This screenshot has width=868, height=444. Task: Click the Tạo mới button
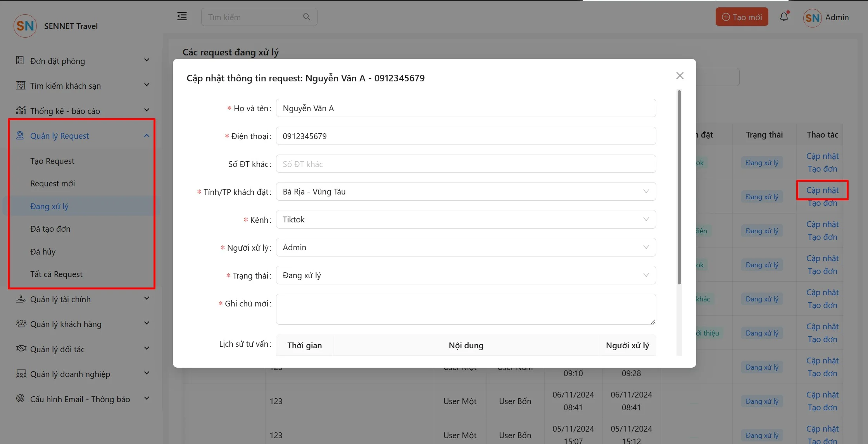coord(742,17)
